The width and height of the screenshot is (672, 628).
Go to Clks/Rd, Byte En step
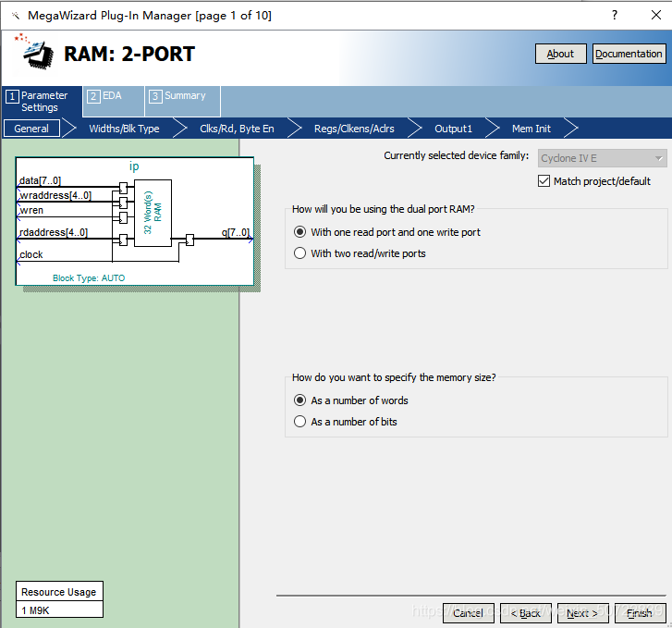pos(237,129)
